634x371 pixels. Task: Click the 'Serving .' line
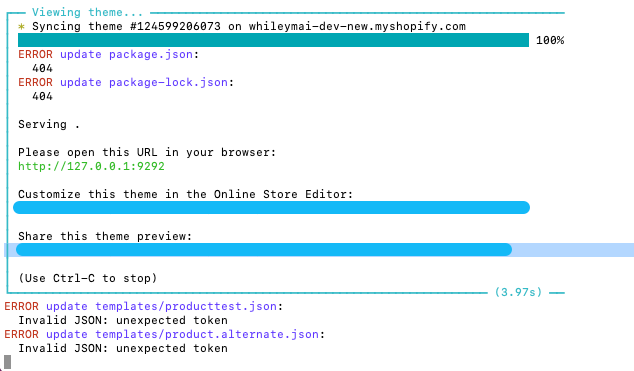[49, 124]
